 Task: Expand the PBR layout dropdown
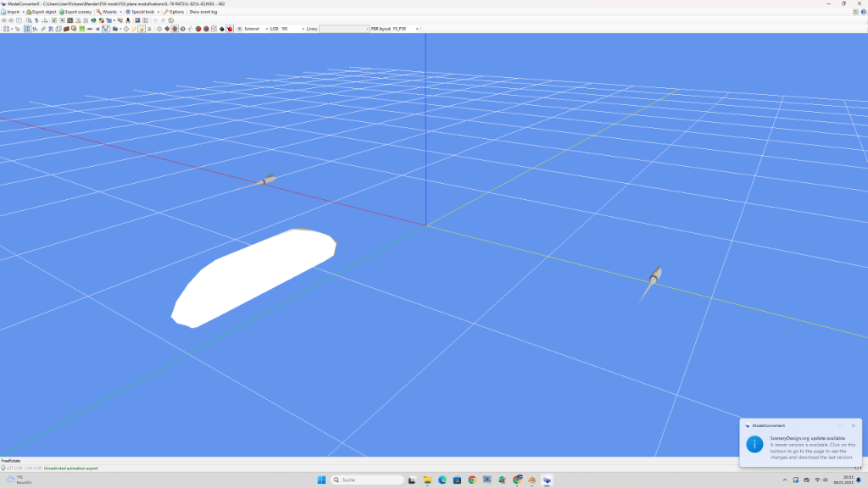click(417, 29)
